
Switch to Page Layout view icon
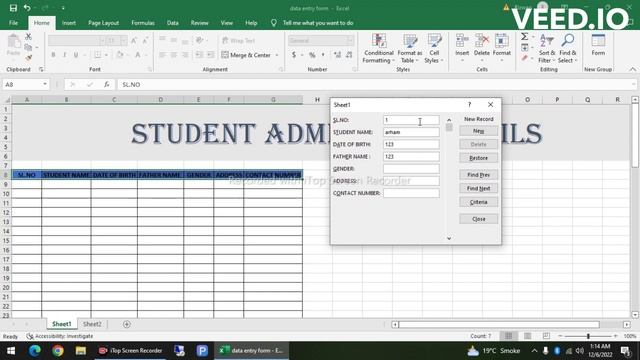(527, 336)
